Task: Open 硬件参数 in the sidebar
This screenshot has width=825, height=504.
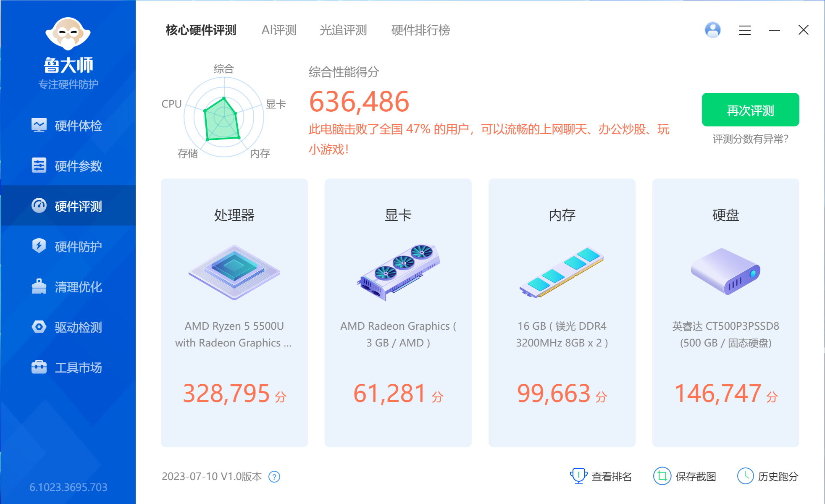Action: coord(68,165)
